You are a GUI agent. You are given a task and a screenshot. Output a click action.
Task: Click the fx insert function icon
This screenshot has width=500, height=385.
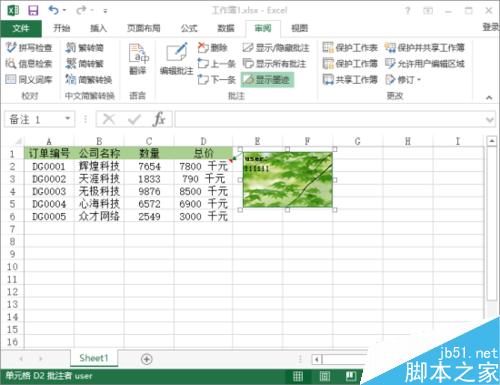[x=159, y=119]
